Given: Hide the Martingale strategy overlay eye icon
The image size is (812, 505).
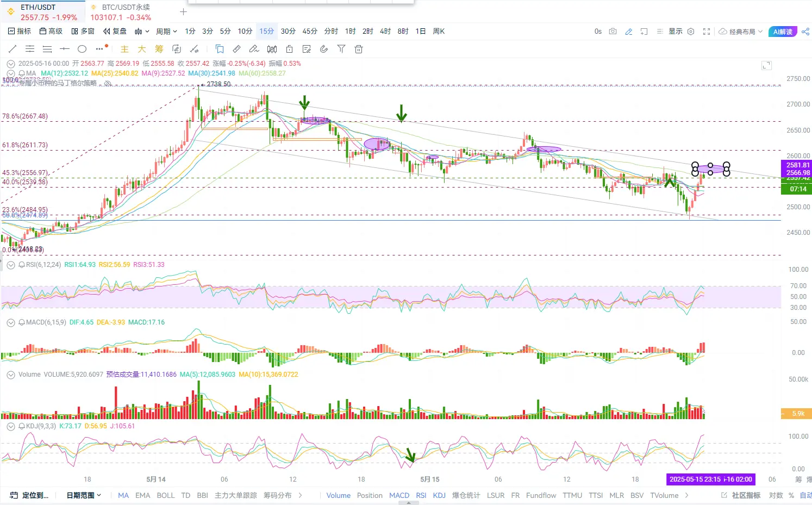Looking at the screenshot, I should (108, 83).
